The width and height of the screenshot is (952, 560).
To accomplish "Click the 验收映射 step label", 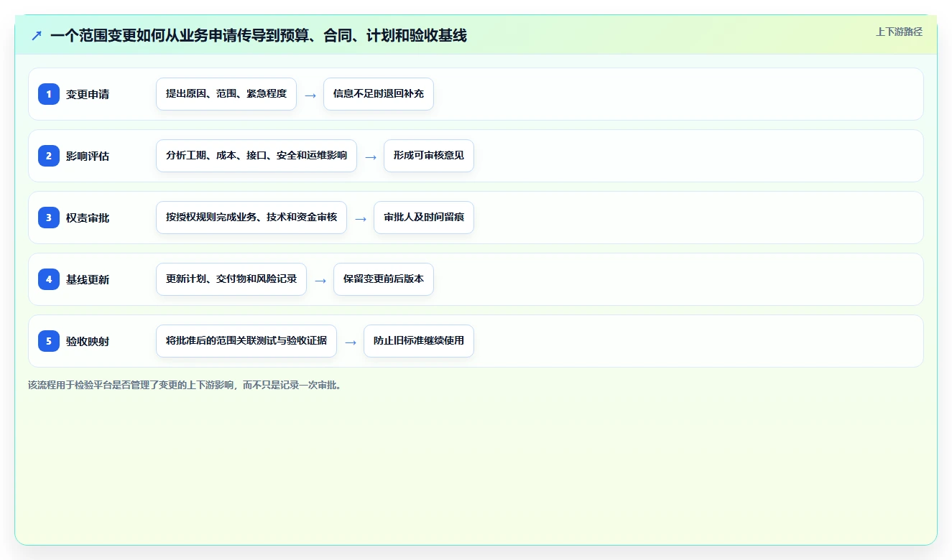I will coord(88,341).
